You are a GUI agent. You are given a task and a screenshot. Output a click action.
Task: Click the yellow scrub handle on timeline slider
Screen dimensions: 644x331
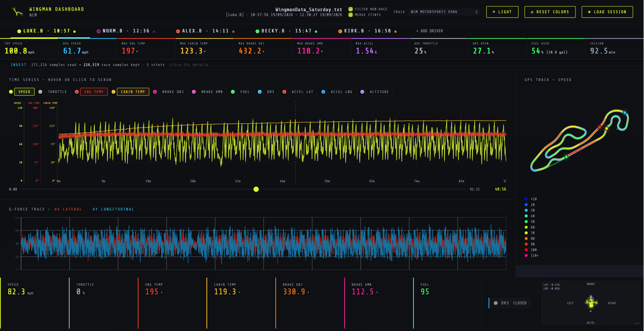[256, 189]
